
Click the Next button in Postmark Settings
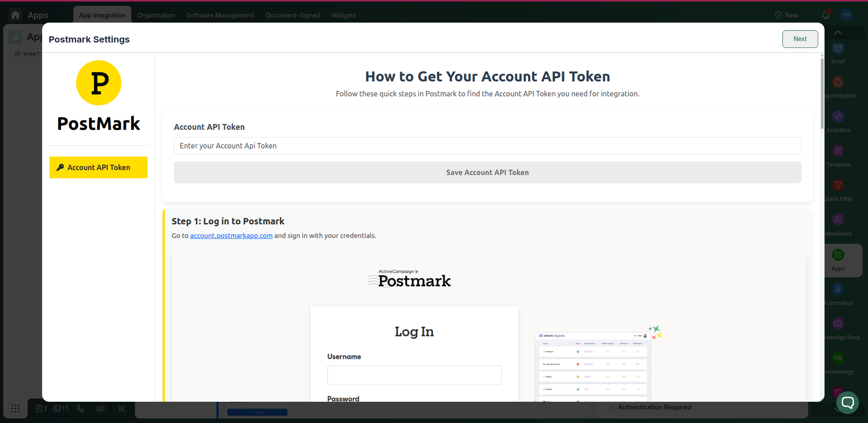[x=800, y=39]
